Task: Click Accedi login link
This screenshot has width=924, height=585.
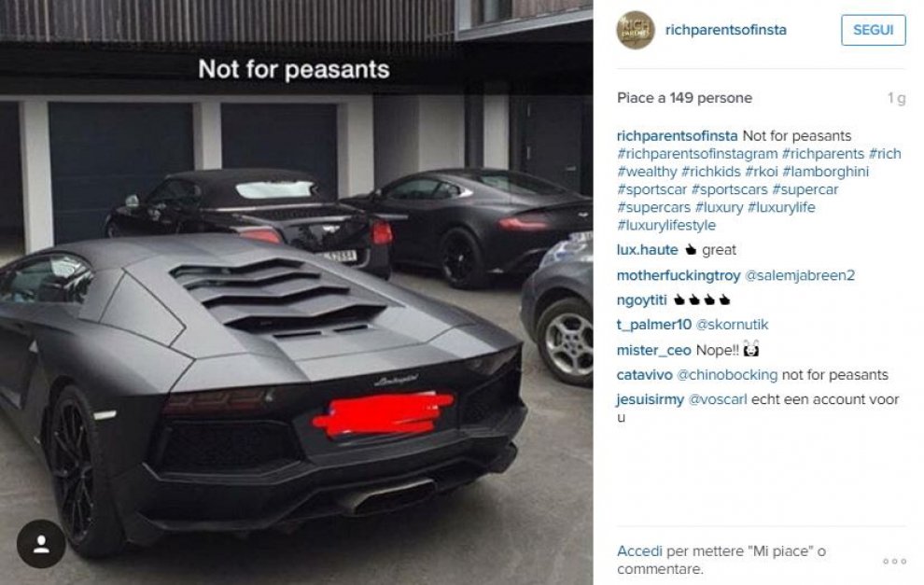Action: click(x=639, y=550)
